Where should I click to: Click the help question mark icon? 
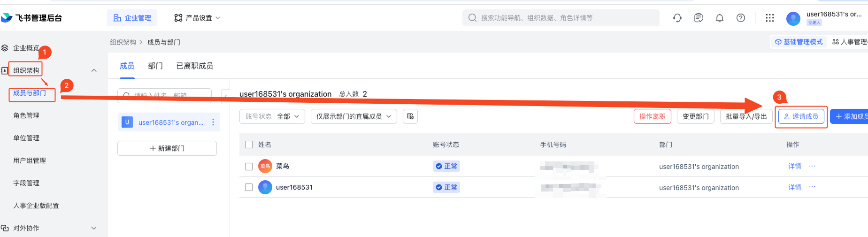coord(740,18)
